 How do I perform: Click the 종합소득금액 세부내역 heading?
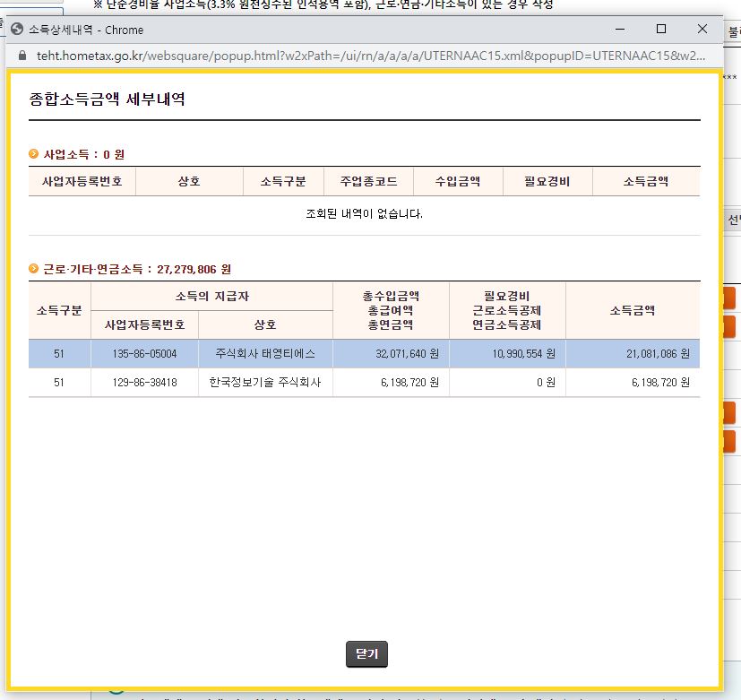coord(108,99)
